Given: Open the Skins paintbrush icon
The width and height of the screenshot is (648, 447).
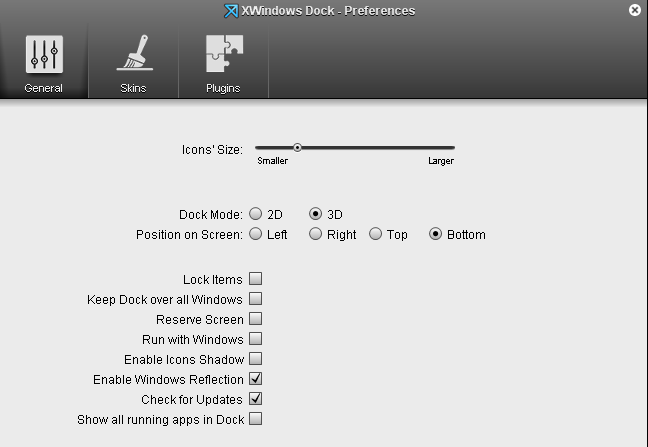Looking at the screenshot, I should (x=133, y=55).
